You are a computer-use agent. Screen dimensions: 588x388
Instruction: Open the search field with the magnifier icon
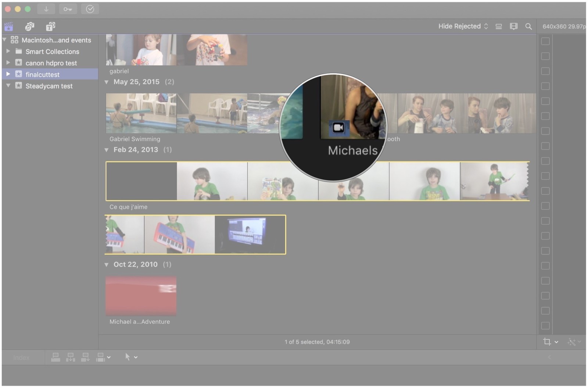(x=529, y=26)
